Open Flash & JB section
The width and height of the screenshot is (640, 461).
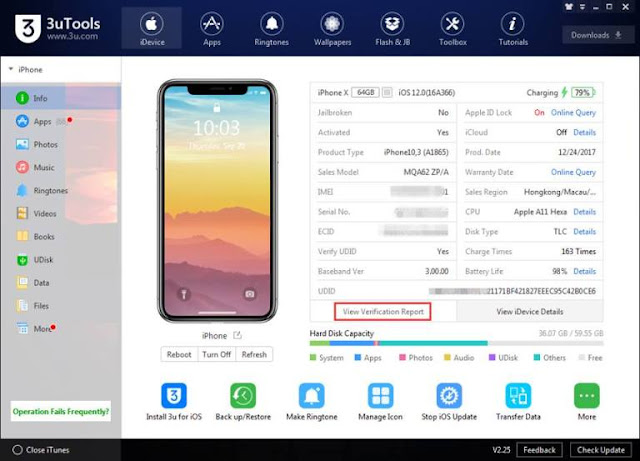[392, 28]
